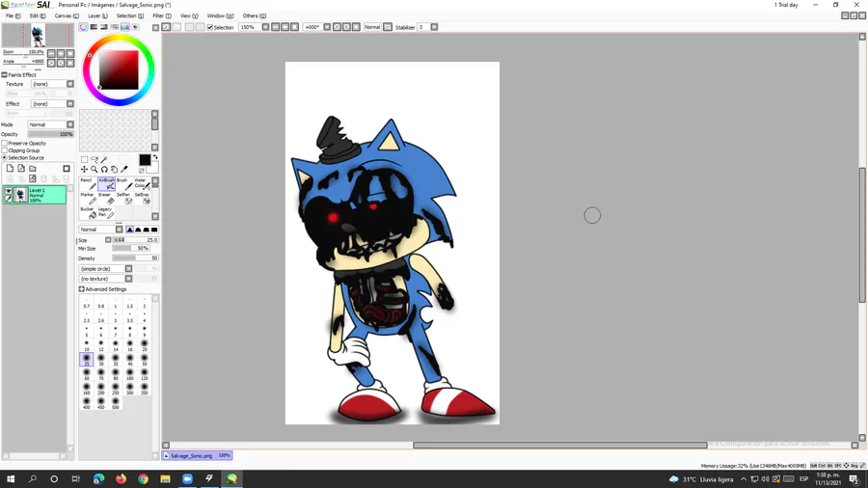
Task: Open the Layer menu
Action: [x=98, y=16]
